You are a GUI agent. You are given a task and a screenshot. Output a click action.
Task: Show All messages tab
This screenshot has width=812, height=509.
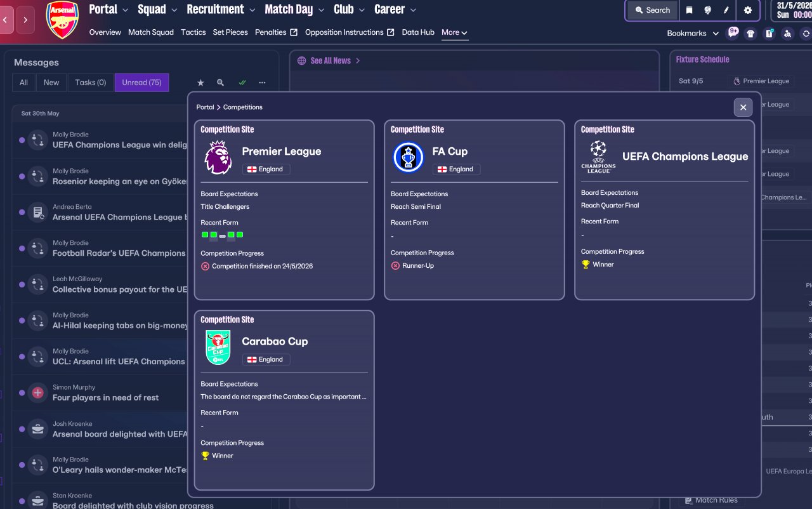click(23, 83)
